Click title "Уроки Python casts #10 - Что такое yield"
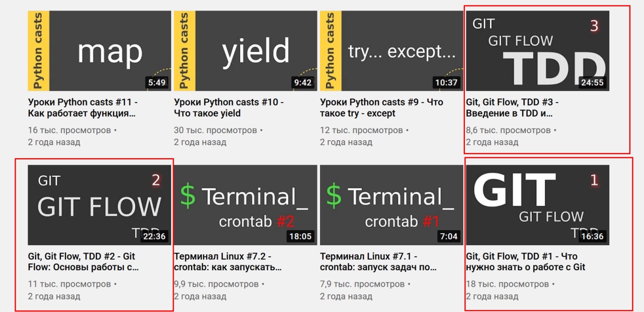The image size is (644, 312). tap(229, 108)
